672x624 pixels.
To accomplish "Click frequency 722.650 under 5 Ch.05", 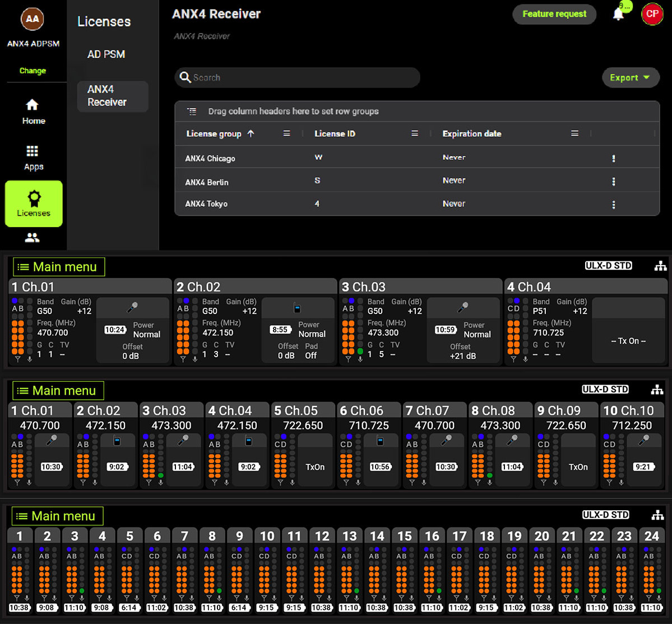I will click(x=303, y=426).
